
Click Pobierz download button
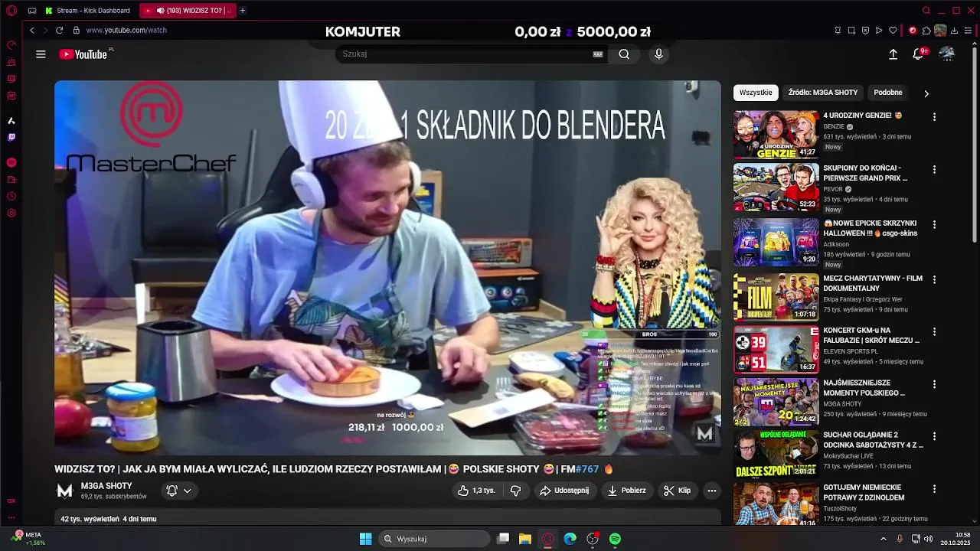(x=626, y=491)
